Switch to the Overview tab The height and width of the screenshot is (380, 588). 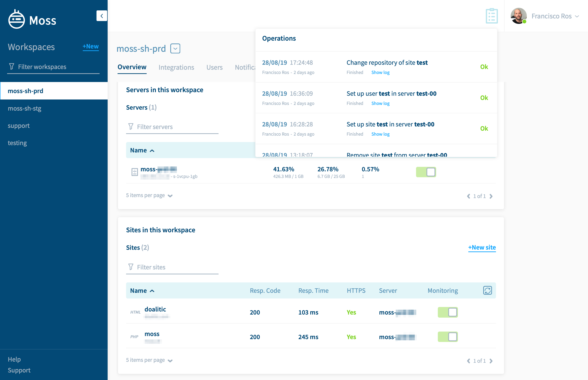tap(132, 67)
